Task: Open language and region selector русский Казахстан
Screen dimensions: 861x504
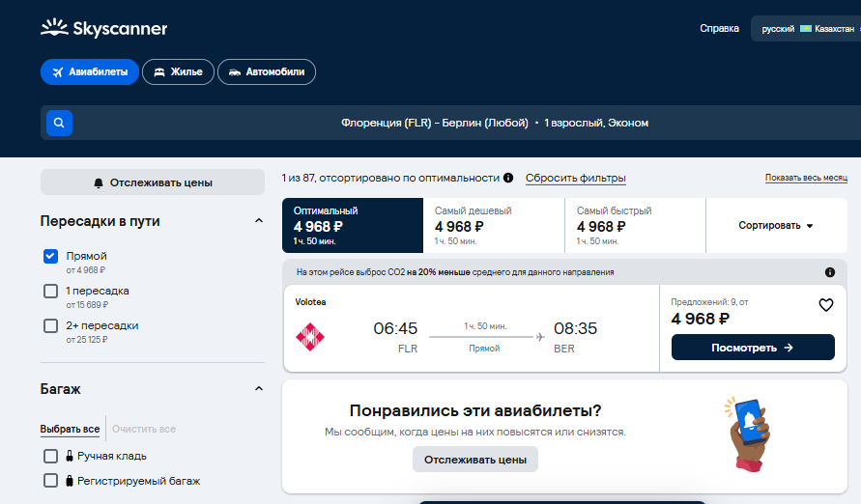Action: [x=807, y=29]
